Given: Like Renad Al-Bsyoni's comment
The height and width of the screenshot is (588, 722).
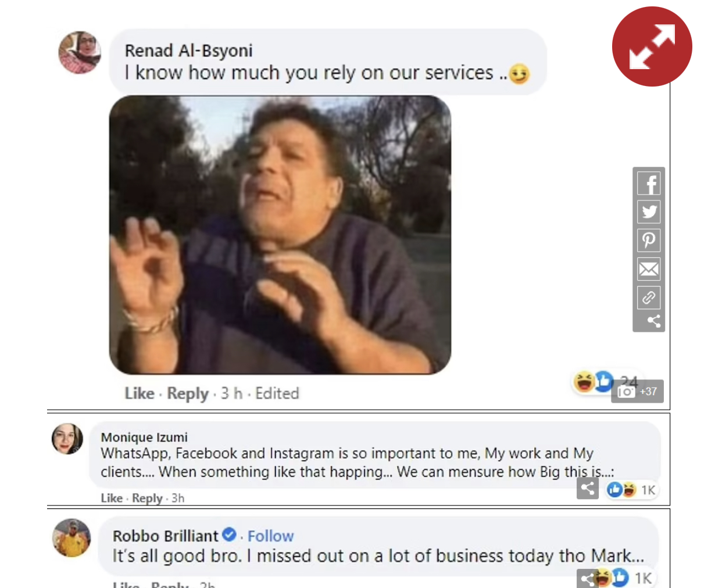Looking at the screenshot, I should (x=140, y=393).
